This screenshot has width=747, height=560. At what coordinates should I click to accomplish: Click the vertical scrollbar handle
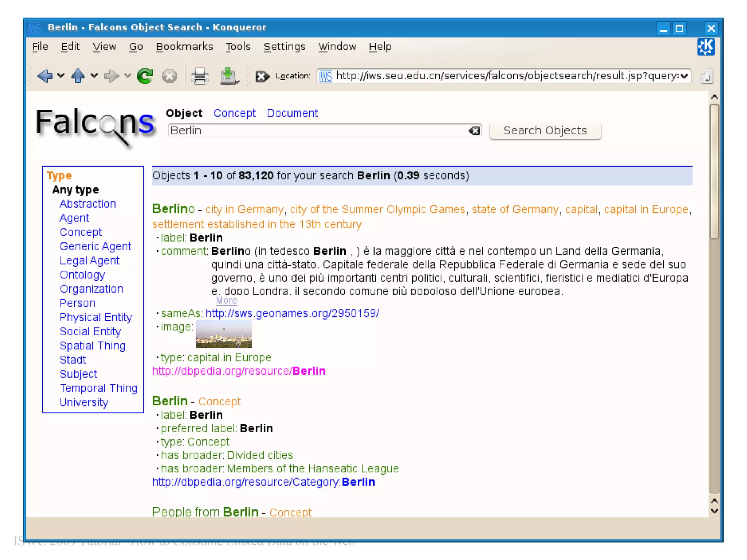[x=714, y=171]
